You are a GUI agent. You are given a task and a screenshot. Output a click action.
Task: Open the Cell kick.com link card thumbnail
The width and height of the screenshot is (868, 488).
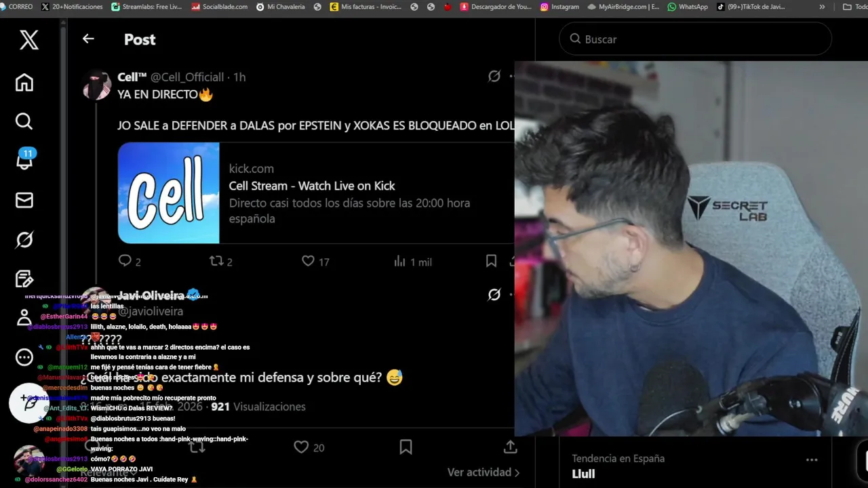[x=168, y=192]
